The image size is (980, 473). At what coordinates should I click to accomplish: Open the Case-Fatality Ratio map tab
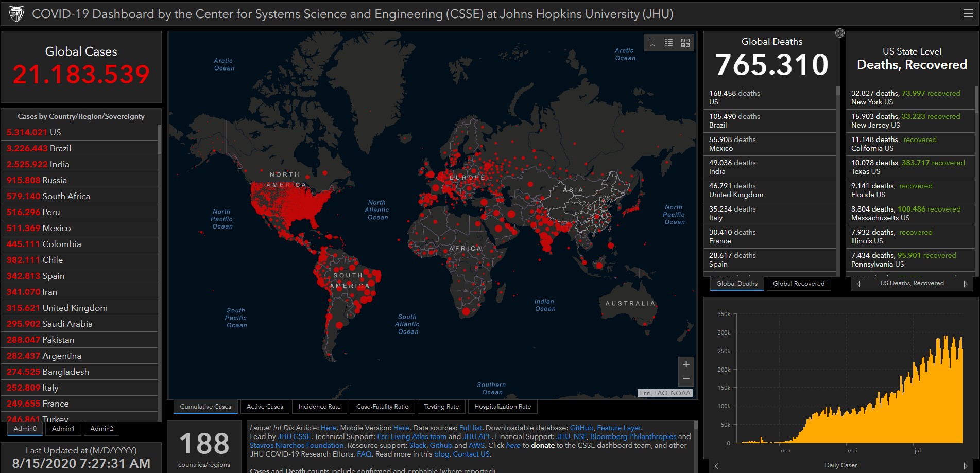click(x=382, y=407)
